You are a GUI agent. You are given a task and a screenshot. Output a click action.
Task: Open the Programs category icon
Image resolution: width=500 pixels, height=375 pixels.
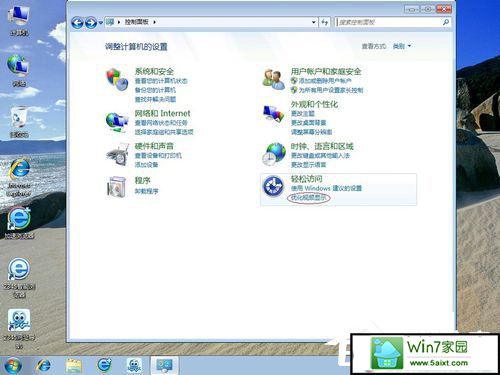click(x=116, y=187)
